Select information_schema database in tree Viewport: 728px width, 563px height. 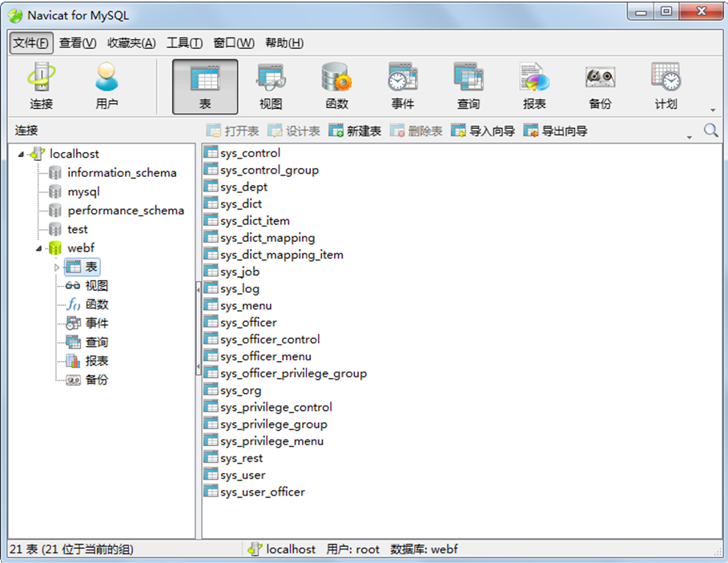tap(113, 173)
